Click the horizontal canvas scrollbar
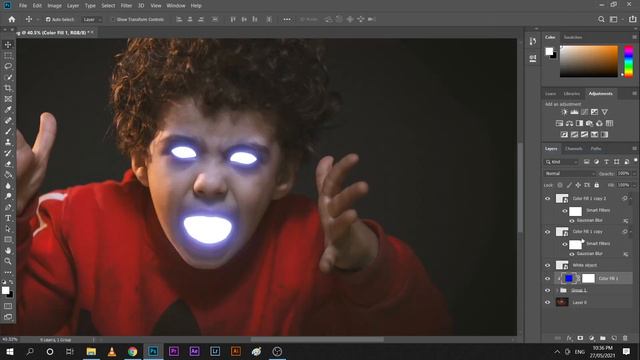Image resolution: width=640 pixels, height=360 pixels. pos(317,339)
